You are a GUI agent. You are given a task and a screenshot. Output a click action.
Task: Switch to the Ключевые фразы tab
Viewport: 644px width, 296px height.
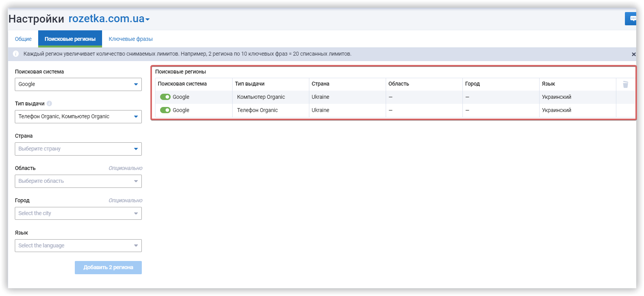(131, 39)
